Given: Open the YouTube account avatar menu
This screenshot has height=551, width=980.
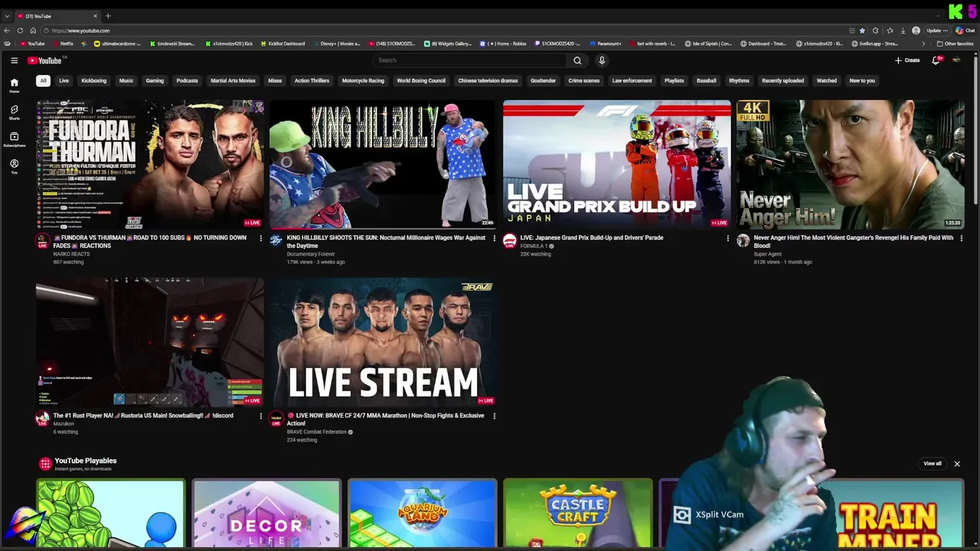Looking at the screenshot, I should click(x=956, y=60).
